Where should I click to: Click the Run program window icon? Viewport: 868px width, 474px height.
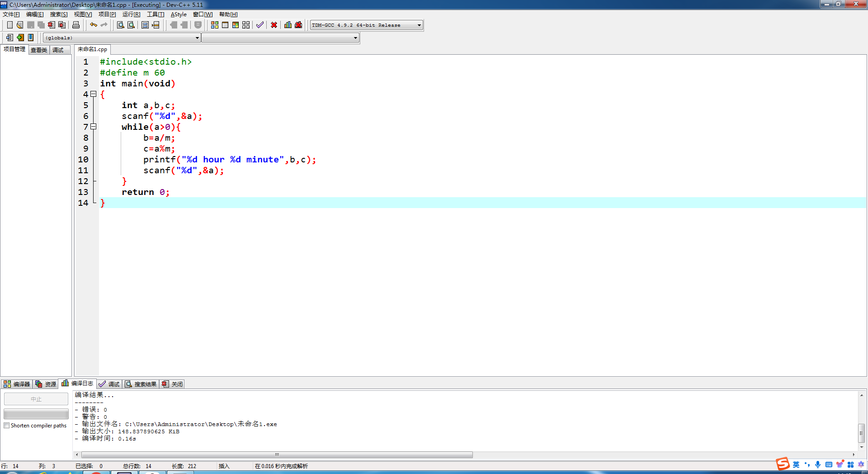(225, 25)
